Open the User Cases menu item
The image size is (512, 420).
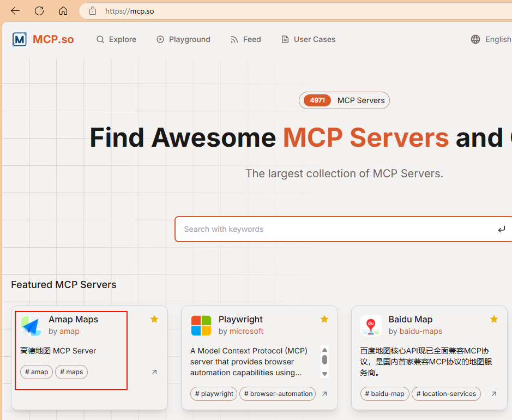click(309, 39)
